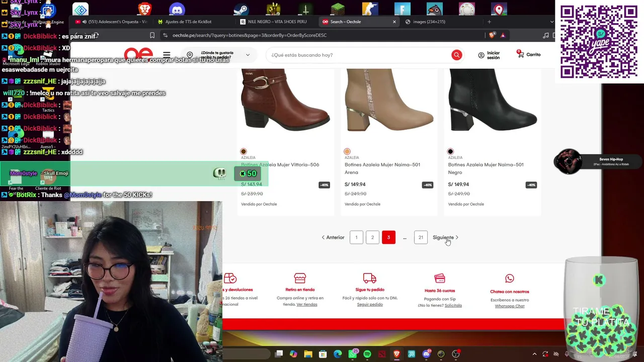Click the Sigue tu pedido truck icon

tap(370, 279)
